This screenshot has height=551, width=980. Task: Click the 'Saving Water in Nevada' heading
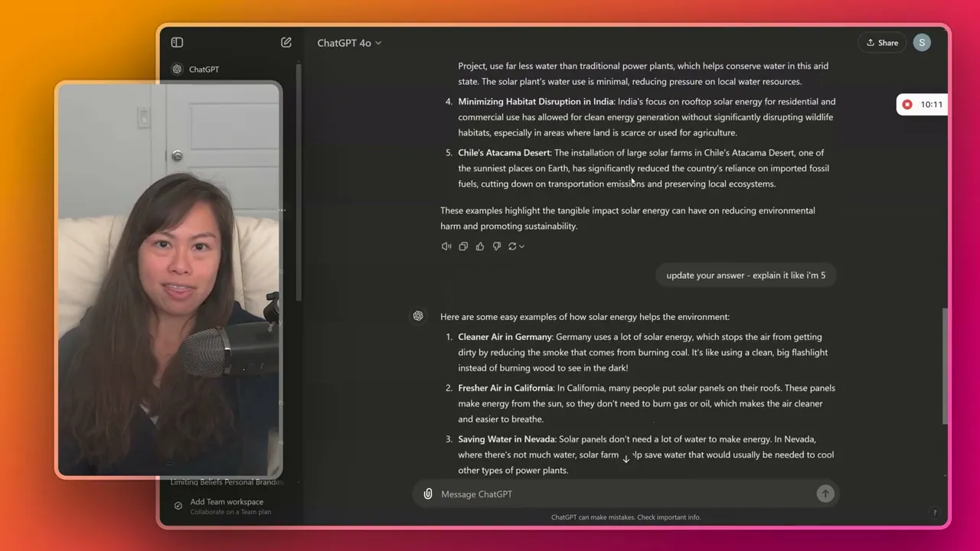tap(506, 439)
